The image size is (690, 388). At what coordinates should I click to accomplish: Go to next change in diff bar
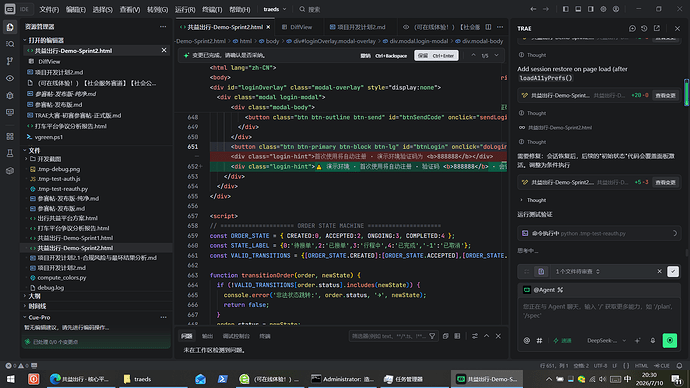(x=496, y=55)
